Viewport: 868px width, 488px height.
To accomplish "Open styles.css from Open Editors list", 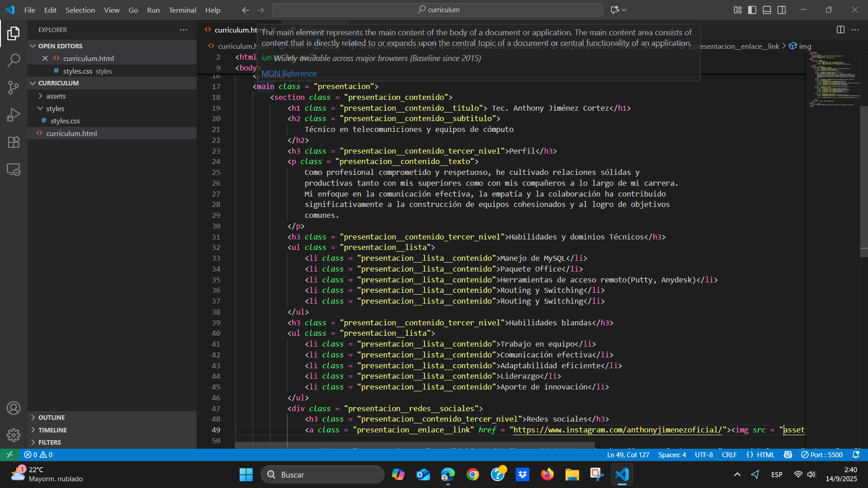I will (x=78, y=71).
